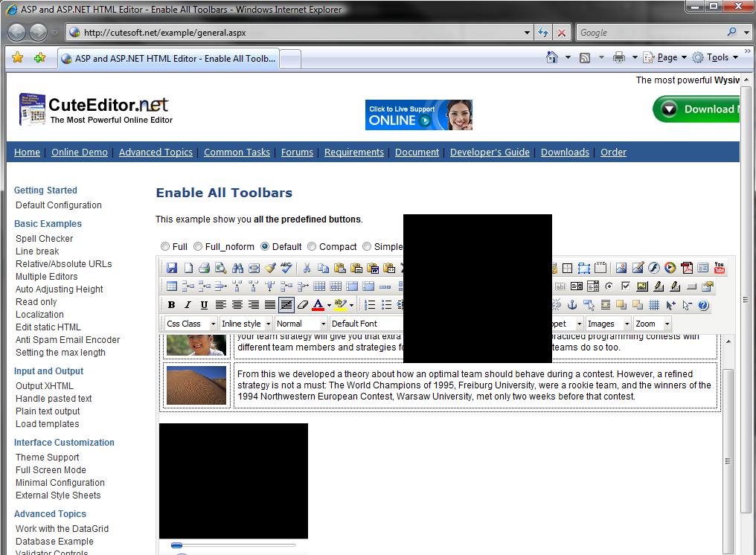Open the Forums navigation item

pyautogui.click(x=297, y=153)
